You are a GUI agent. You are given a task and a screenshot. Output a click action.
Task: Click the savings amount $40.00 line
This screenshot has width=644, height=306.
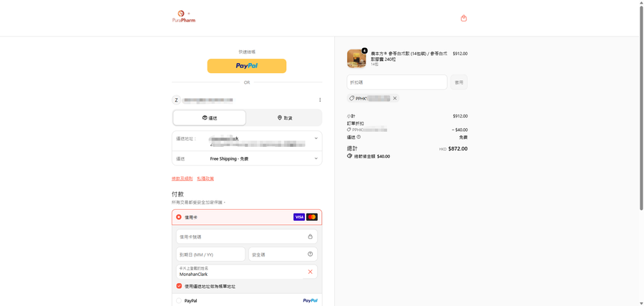[x=369, y=157]
